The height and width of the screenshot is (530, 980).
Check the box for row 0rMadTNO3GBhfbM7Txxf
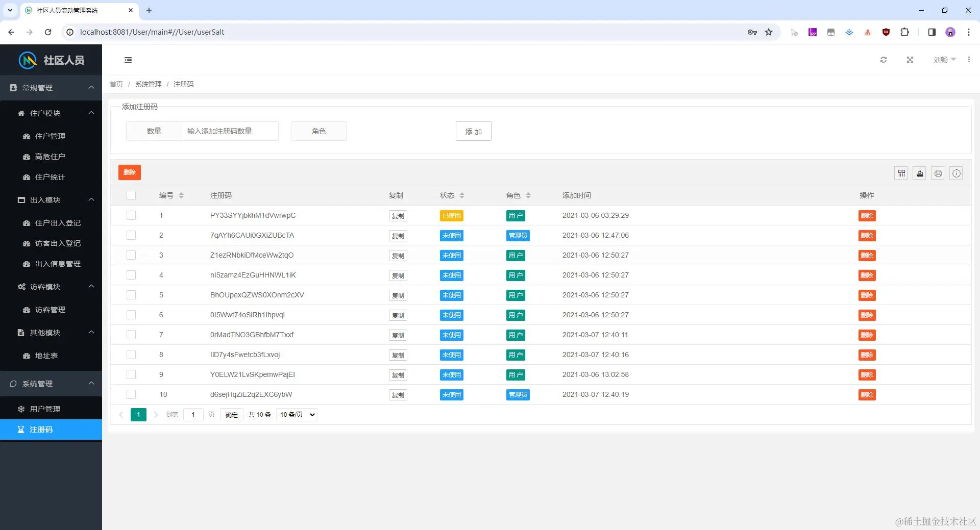(x=131, y=335)
